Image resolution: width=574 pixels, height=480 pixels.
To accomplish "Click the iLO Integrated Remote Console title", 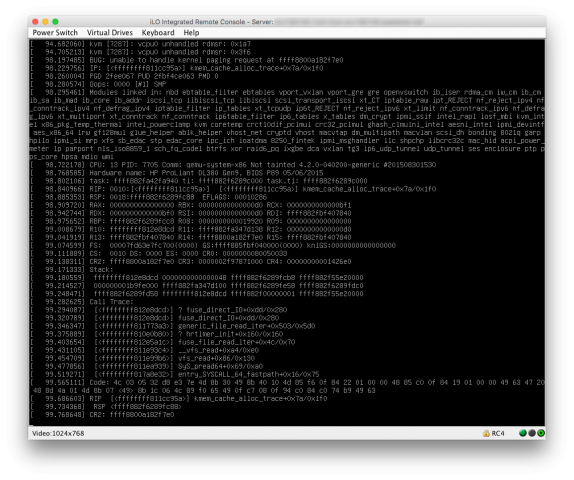I will tap(211, 22).
